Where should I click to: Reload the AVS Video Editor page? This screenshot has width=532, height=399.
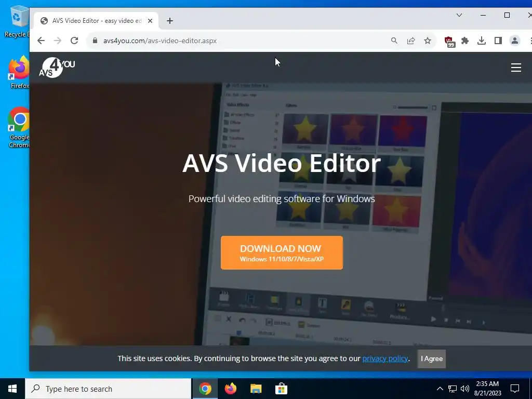(x=74, y=41)
